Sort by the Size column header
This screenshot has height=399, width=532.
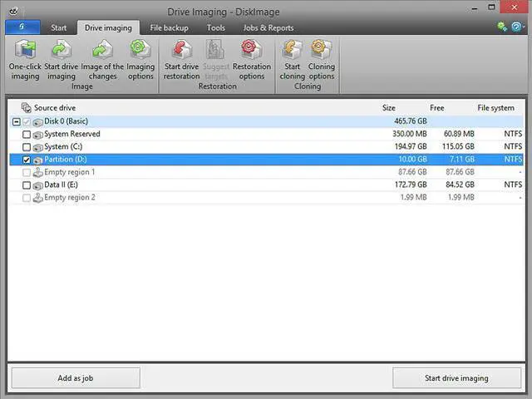(x=388, y=107)
